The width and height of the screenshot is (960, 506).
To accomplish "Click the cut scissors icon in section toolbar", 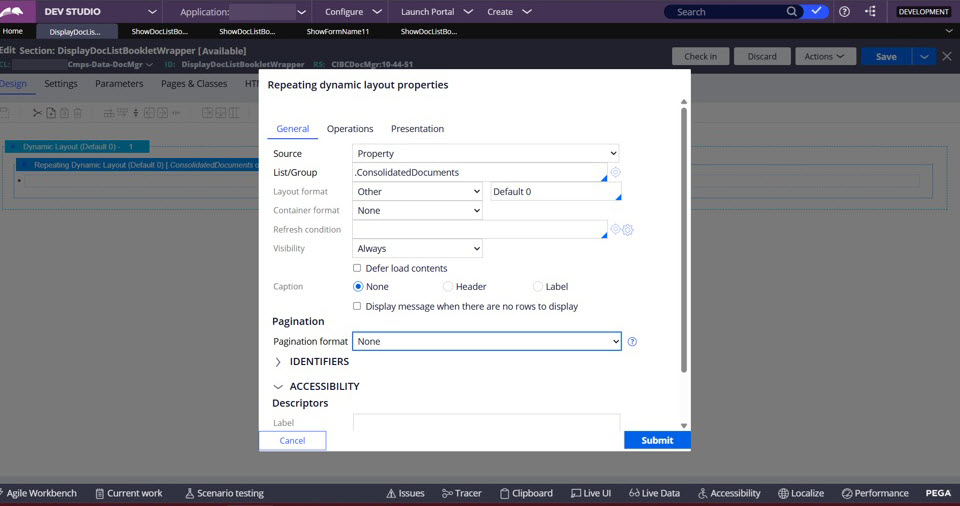I will [x=37, y=113].
